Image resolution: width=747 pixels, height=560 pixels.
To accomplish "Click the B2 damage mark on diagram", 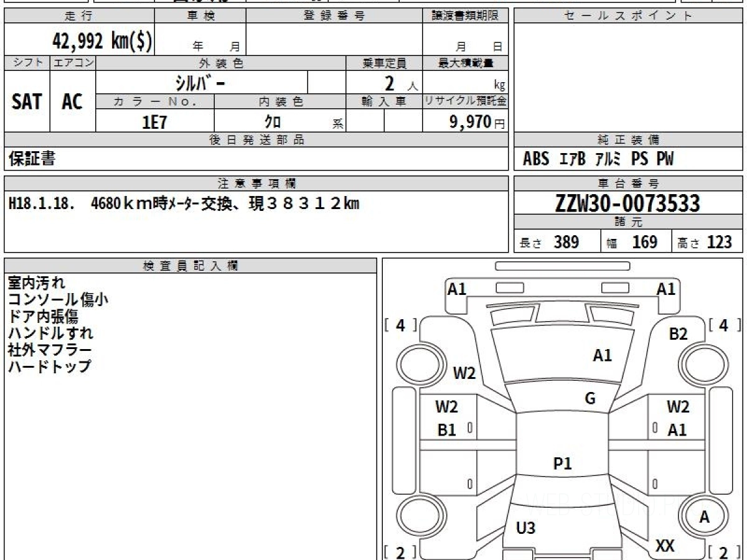I will [678, 335].
